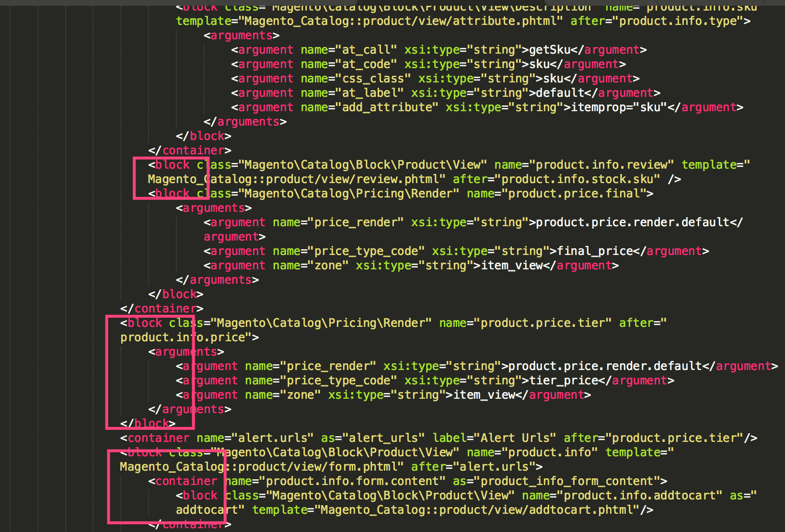Select "review.phtml" in the template path
The height and width of the screenshot is (532, 785).
pos(397,179)
